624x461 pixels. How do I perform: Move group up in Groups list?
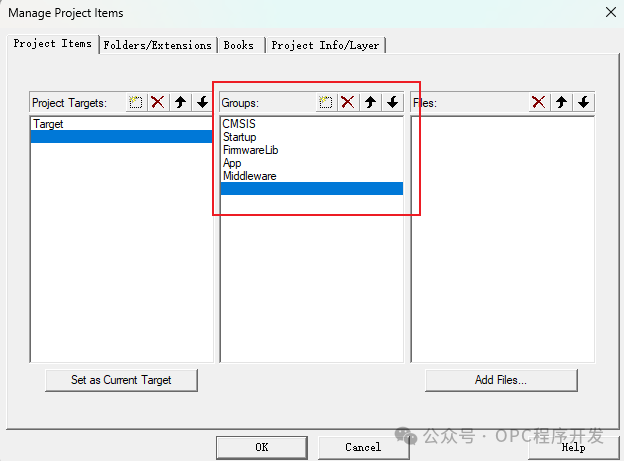[x=370, y=103]
